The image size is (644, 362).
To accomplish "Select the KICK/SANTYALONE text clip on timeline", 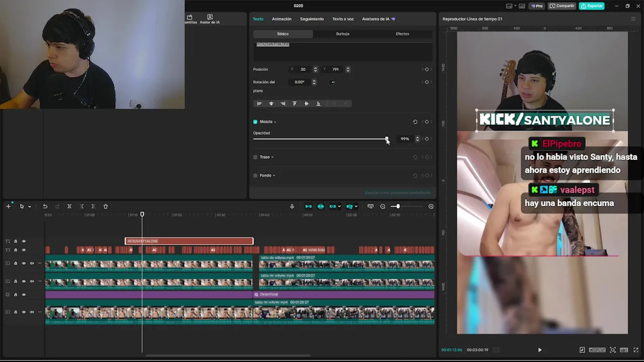I will tap(189, 241).
